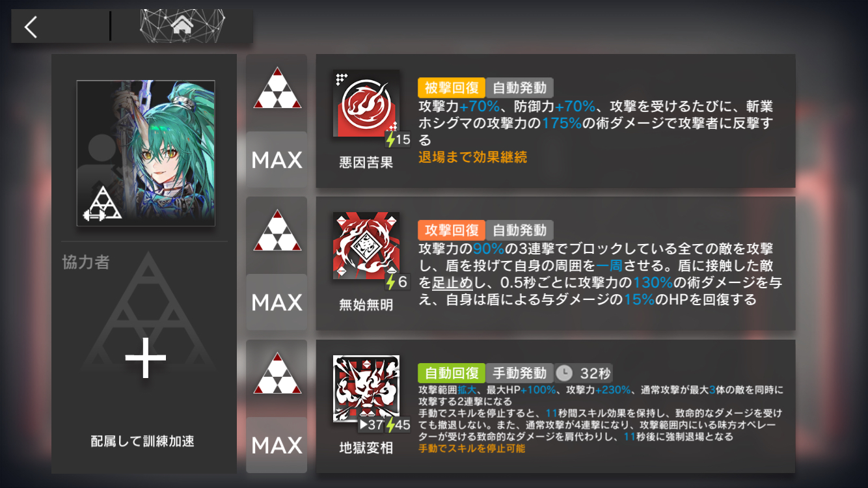
Task: Click mastery triangle icon for second skill
Action: click(277, 231)
